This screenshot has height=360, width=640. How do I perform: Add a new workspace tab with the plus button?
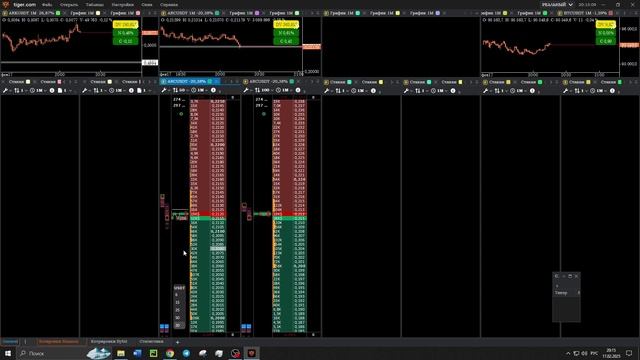pos(178,342)
